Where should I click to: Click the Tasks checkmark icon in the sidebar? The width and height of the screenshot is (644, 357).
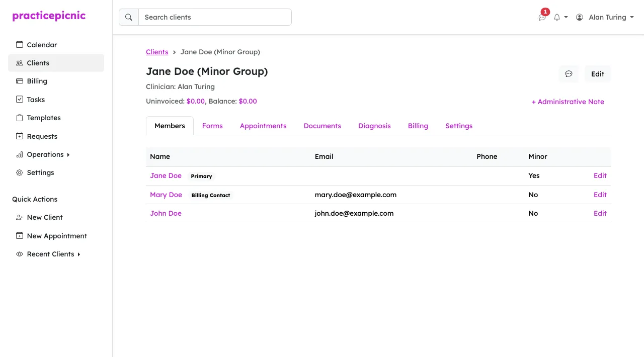tap(20, 100)
